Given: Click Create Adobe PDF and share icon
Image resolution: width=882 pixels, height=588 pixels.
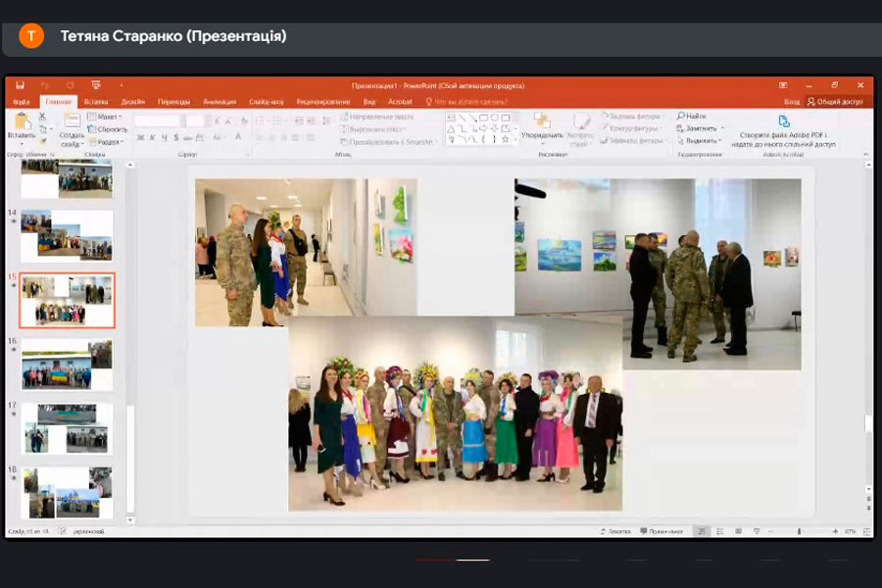Looking at the screenshot, I should 783,122.
